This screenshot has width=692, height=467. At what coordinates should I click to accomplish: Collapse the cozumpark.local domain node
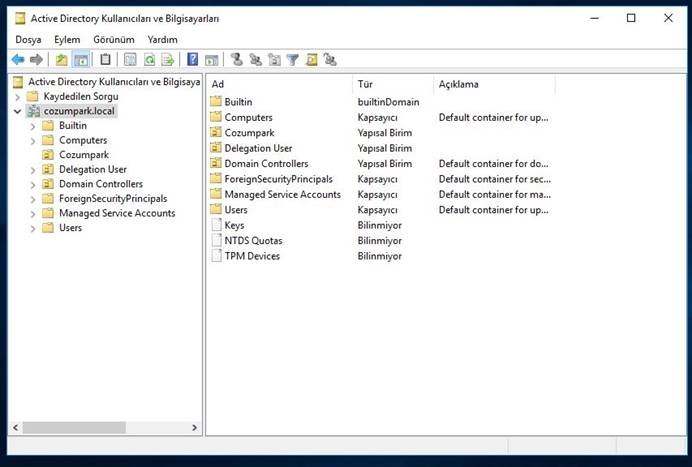point(18,111)
